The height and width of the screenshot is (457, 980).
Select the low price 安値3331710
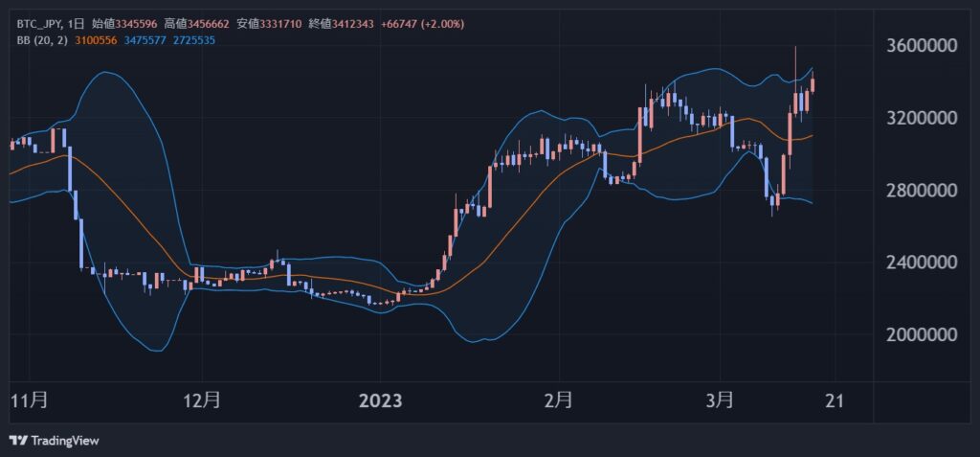coord(269,24)
